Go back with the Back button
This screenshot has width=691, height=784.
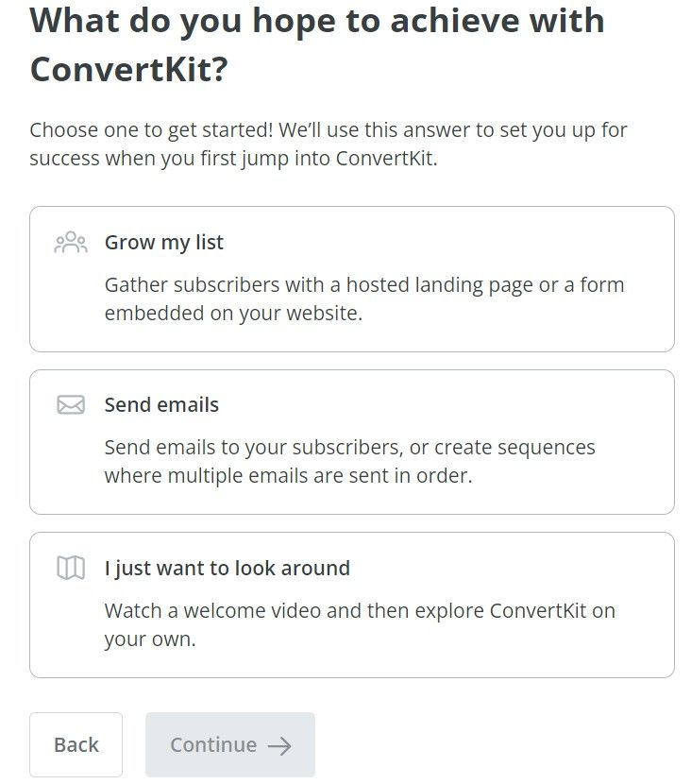click(76, 745)
